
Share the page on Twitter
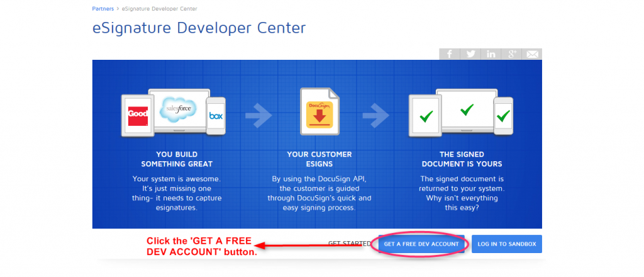click(470, 54)
